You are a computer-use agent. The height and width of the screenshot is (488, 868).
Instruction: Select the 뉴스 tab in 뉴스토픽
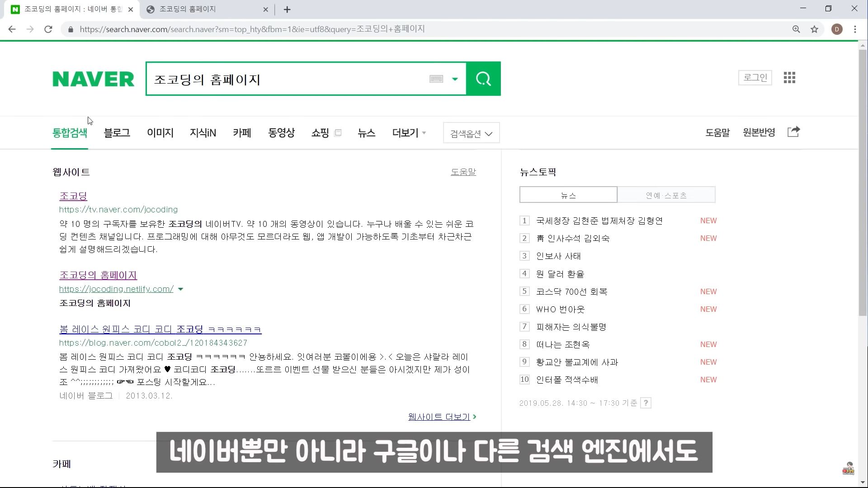(x=568, y=195)
